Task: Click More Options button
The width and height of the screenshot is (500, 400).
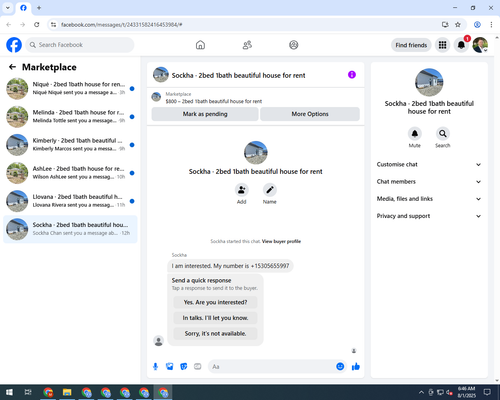Action: click(x=310, y=114)
